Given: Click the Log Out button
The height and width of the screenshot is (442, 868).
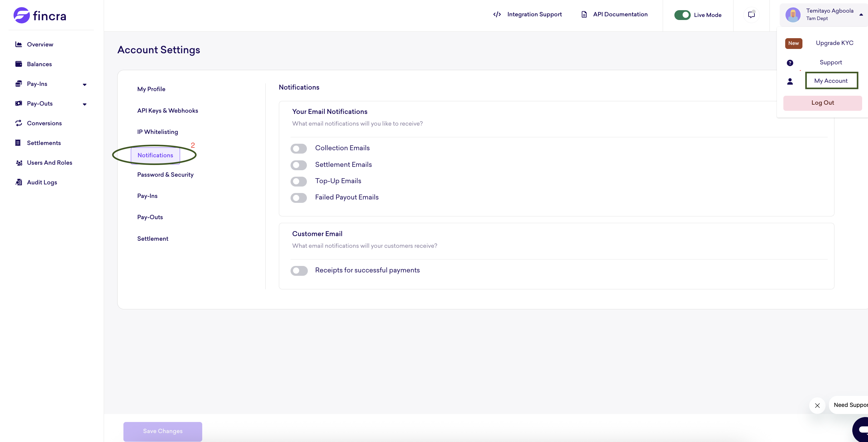Looking at the screenshot, I should tap(822, 103).
